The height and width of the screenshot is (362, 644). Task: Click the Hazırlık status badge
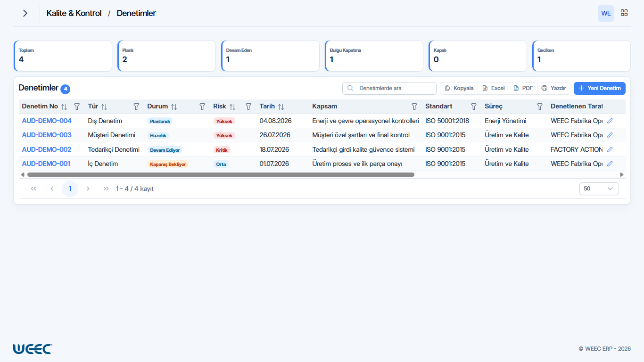(158, 136)
